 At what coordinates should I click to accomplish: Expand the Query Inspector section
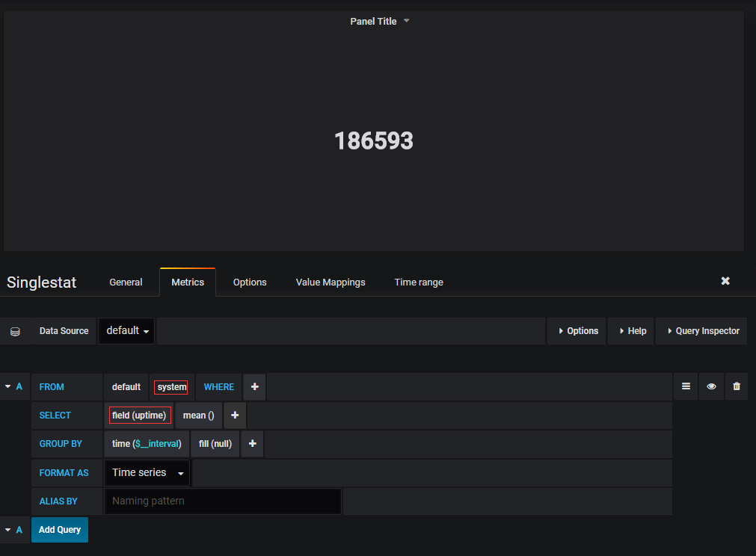(701, 330)
